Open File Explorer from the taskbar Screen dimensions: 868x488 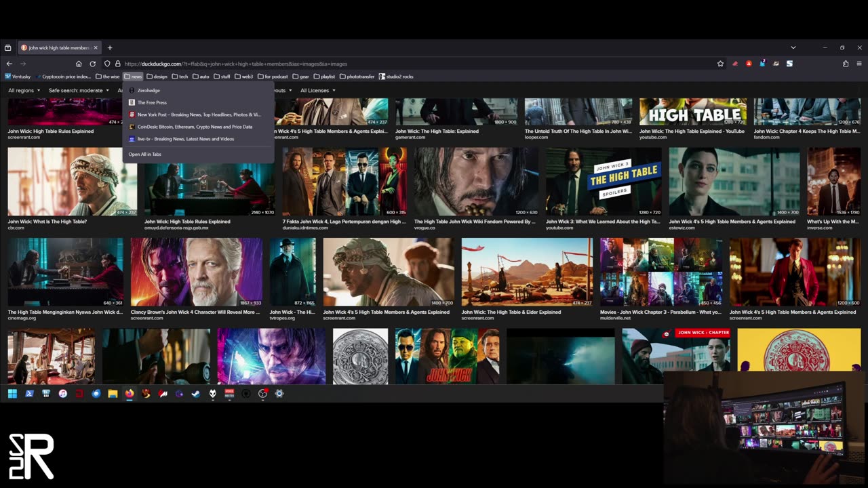click(113, 394)
